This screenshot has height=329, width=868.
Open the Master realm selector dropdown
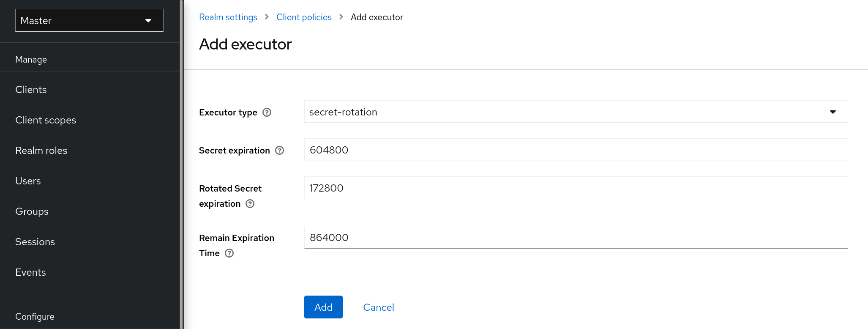click(89, 20)
